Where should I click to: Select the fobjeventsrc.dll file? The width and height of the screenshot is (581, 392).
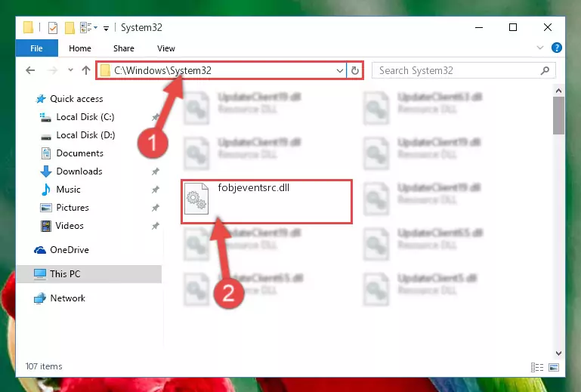[x=267, y=202]
